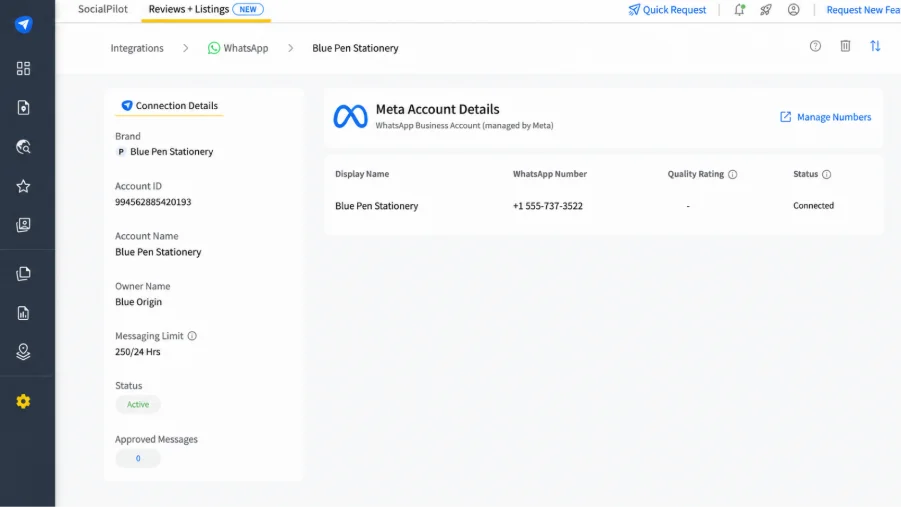This screenshot has height=507, width=901.
Task: Click the NEW badge on Reviews tab
Action: pos(248,9)
